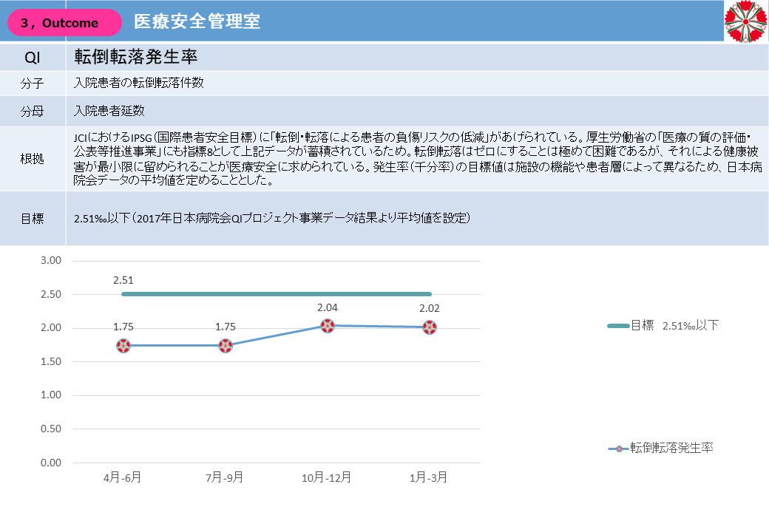769x532 pixels.
Task: Select the 入院患者の転倒転落件数 text
Action: (x=139, y=83)
